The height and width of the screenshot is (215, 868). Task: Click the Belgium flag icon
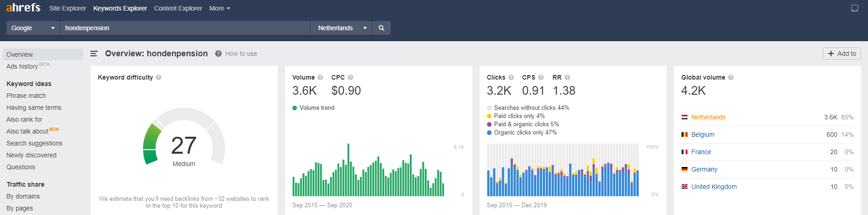(684, 134)
